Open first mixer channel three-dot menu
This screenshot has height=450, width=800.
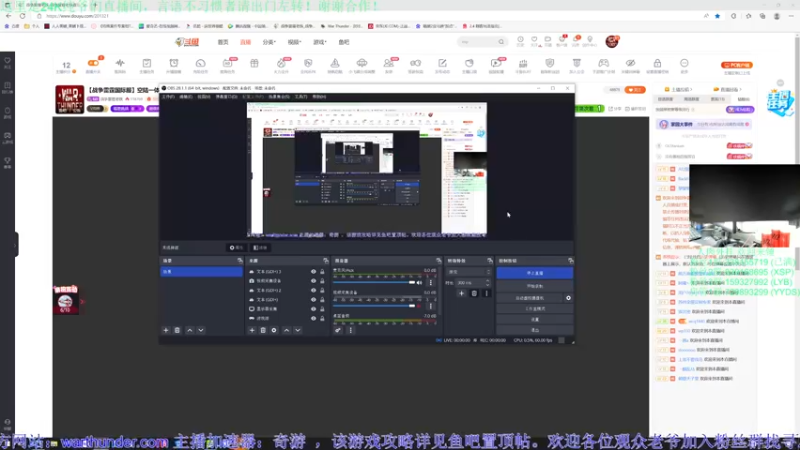pos(431,283)
